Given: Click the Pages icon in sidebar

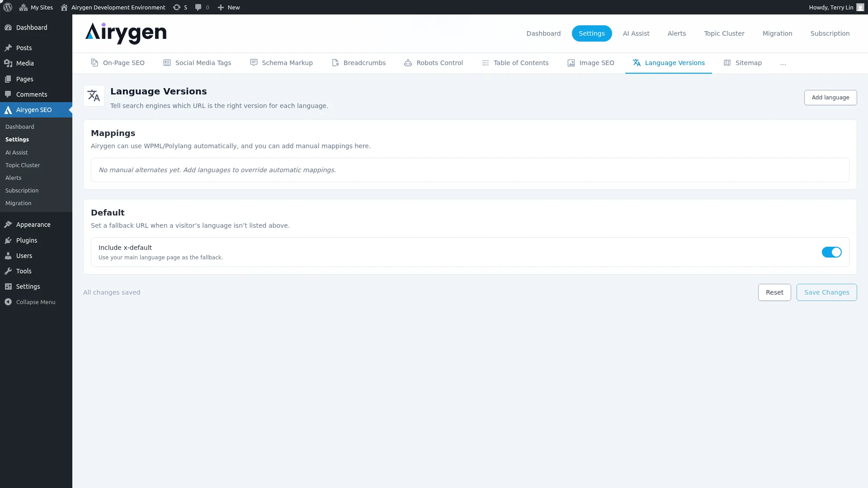Looking at the screenshot, I should tap(8, 79).
